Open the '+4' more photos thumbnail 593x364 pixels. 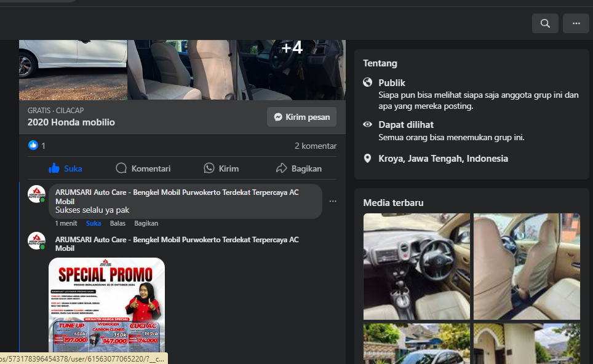(292, 70)
